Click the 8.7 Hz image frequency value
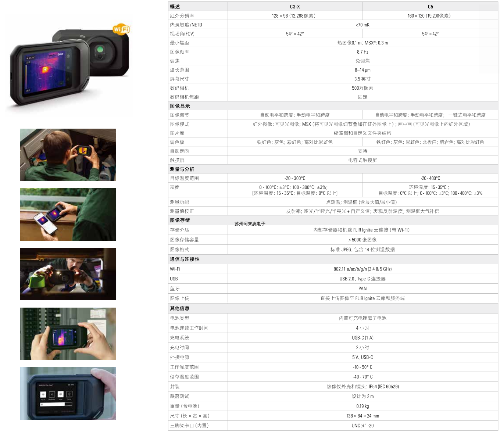The image size is (500, 448). (x=362, y=52)
